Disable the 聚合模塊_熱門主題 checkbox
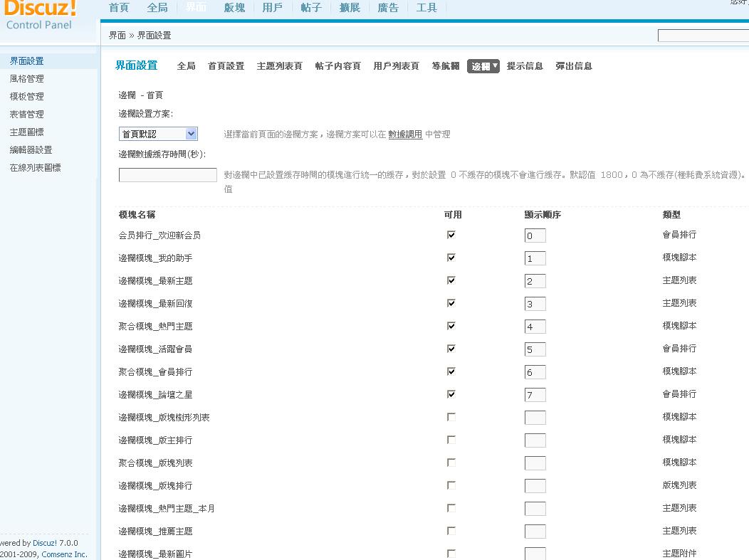The width and height of the screenshot is (749, 560). 451,326
